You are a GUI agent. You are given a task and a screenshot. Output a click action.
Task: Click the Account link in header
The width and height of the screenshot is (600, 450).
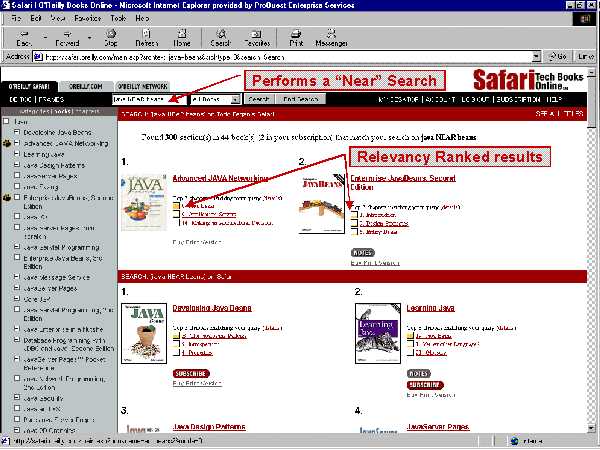point(440,99)
